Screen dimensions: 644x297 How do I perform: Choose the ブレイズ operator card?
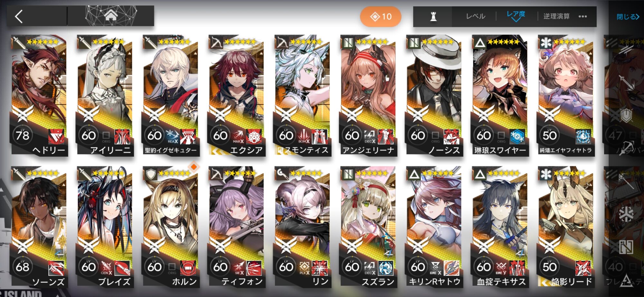click(105, 227)
